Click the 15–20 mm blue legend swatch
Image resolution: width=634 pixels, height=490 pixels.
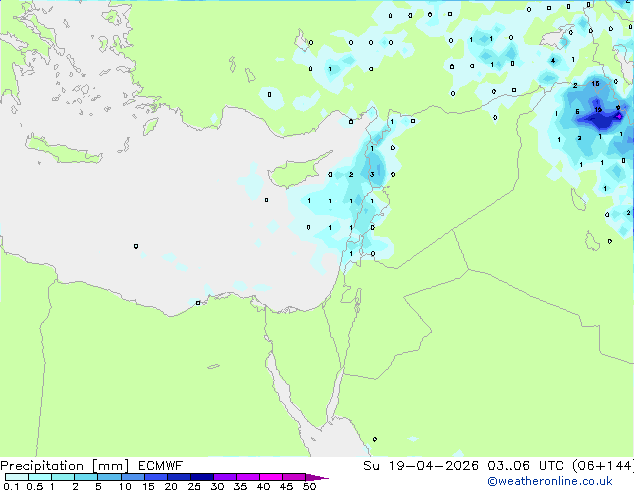tap(155, 477)
